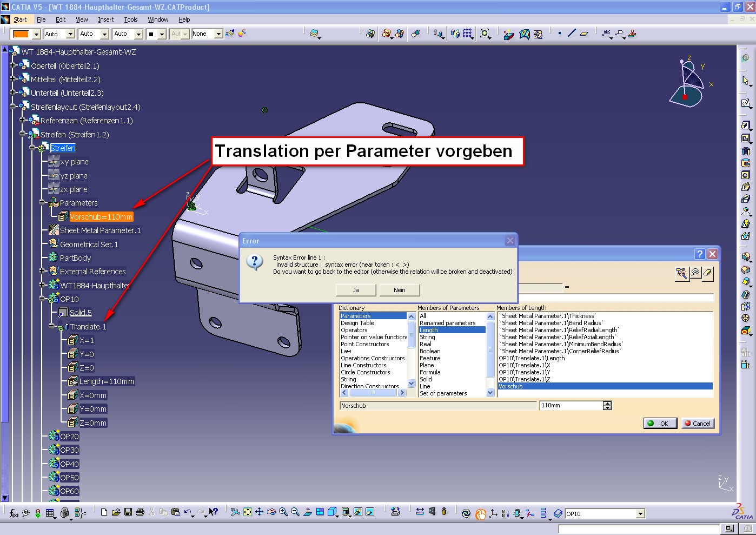Click the Select arrow tool in right toolbar
Screen dimensions: 756x535
pyautogui.click(x=746, y=81)
